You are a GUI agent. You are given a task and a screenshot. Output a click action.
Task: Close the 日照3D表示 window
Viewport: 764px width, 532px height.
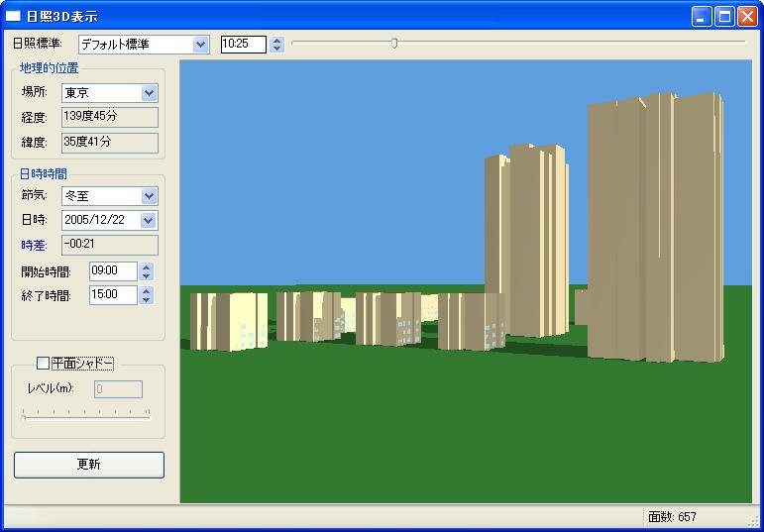click(747, 17)
